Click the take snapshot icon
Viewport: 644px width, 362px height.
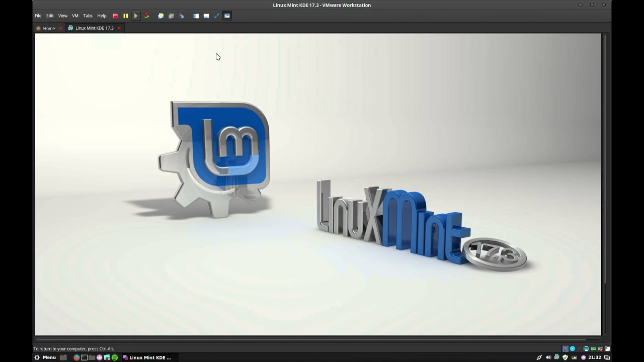click(160, 16)
